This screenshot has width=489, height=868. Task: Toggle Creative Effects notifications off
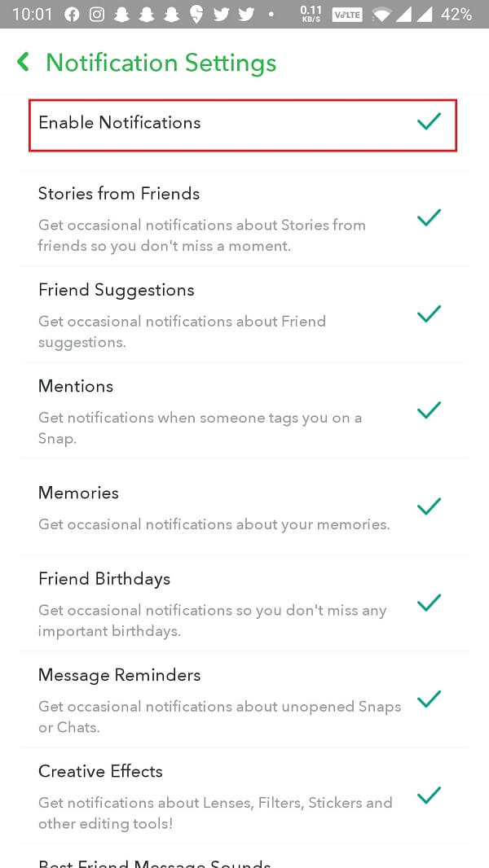click(429, 796)
